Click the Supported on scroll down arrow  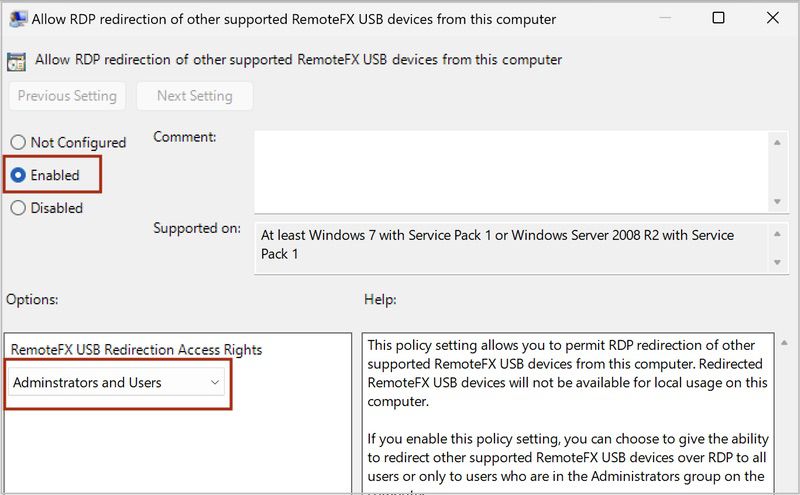tap(777, 262)
